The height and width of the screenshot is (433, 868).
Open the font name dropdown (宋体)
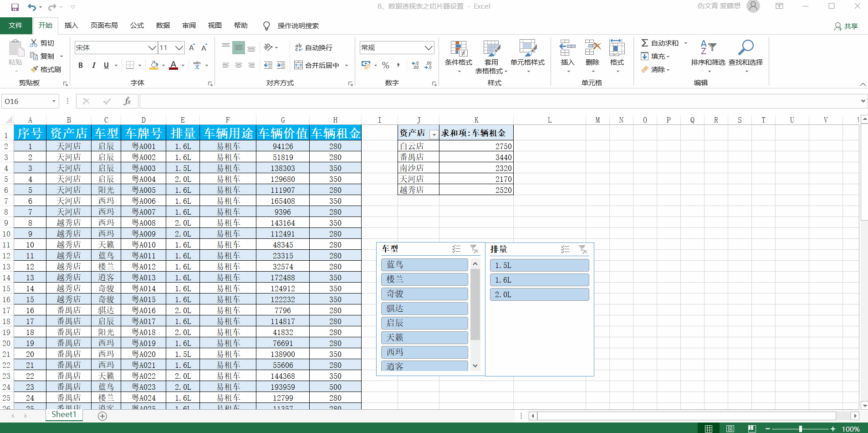[152, 47]
